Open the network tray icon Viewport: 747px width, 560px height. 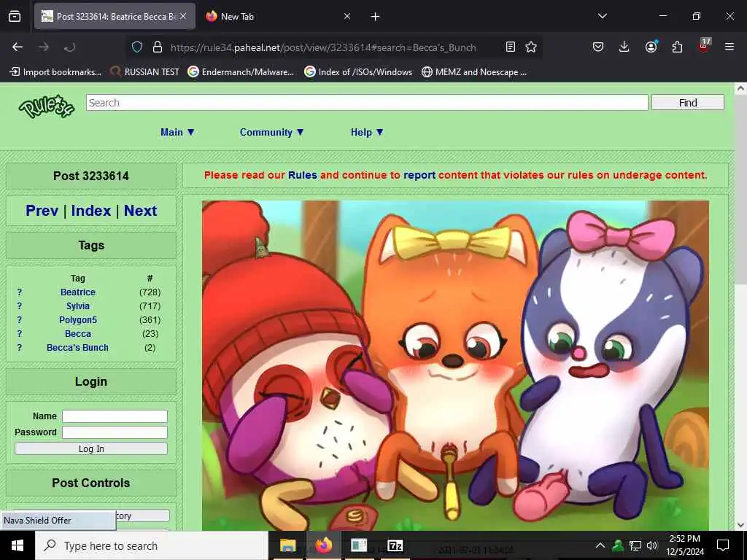tap(635, 545)
